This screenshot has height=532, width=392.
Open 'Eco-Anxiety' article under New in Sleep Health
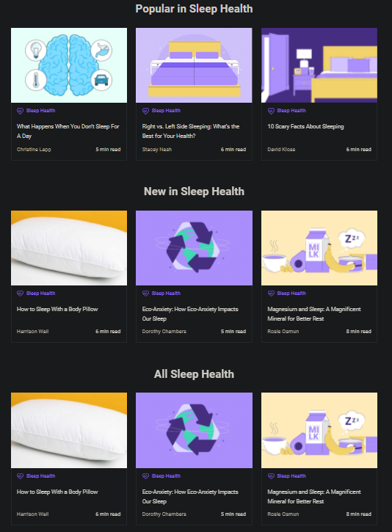click(x=190, y=314)
